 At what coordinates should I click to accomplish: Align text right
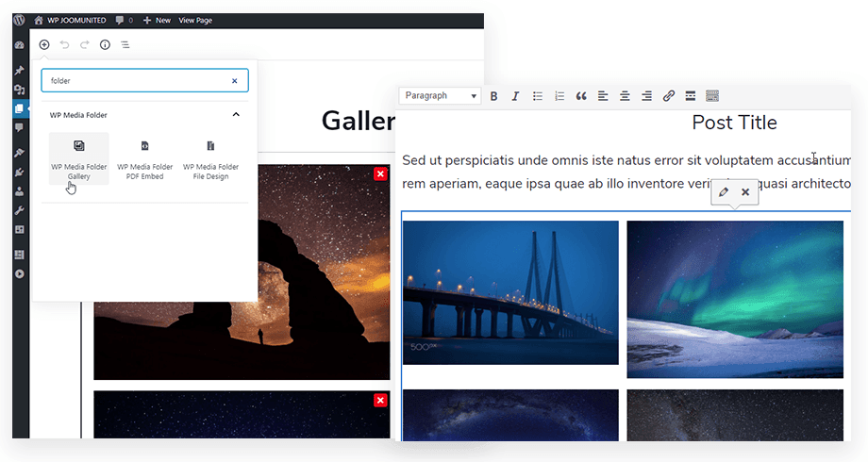click(x=646, y=96)
